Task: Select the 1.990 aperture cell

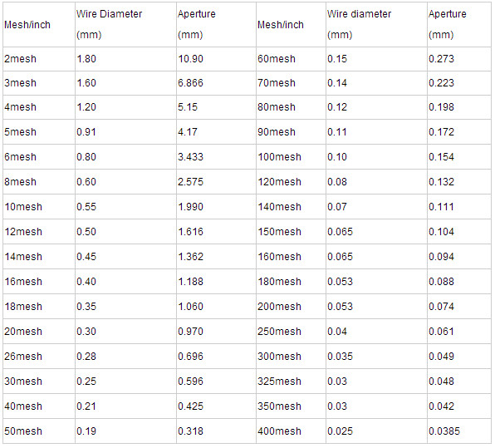Action: click(190, 207)
